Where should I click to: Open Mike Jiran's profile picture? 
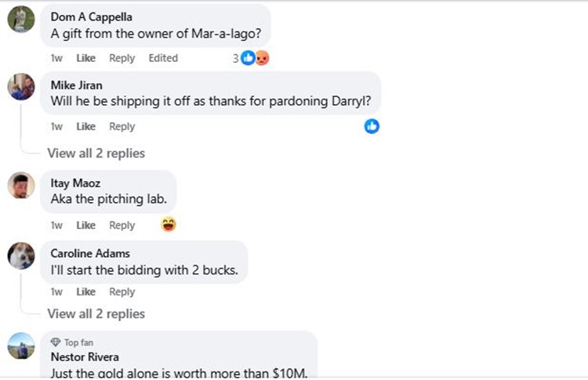pyautogui.click(x=21, y=88)
